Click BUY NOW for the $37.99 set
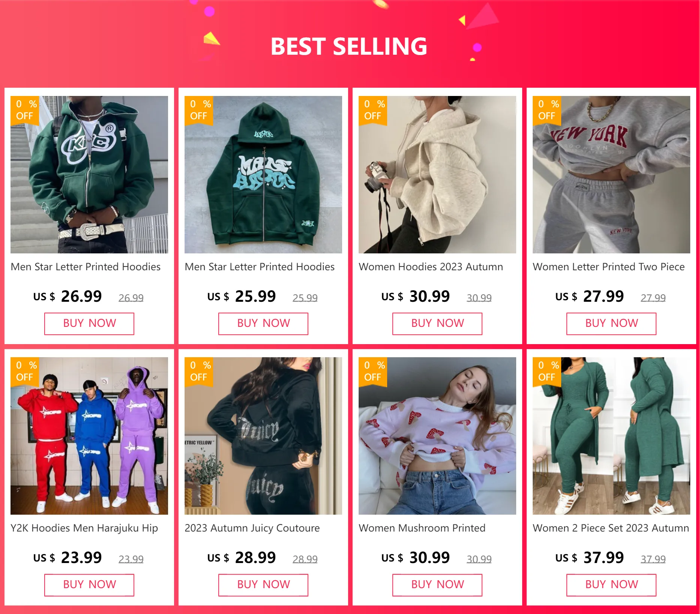This screenshot has height=614, width=700. 611,585
